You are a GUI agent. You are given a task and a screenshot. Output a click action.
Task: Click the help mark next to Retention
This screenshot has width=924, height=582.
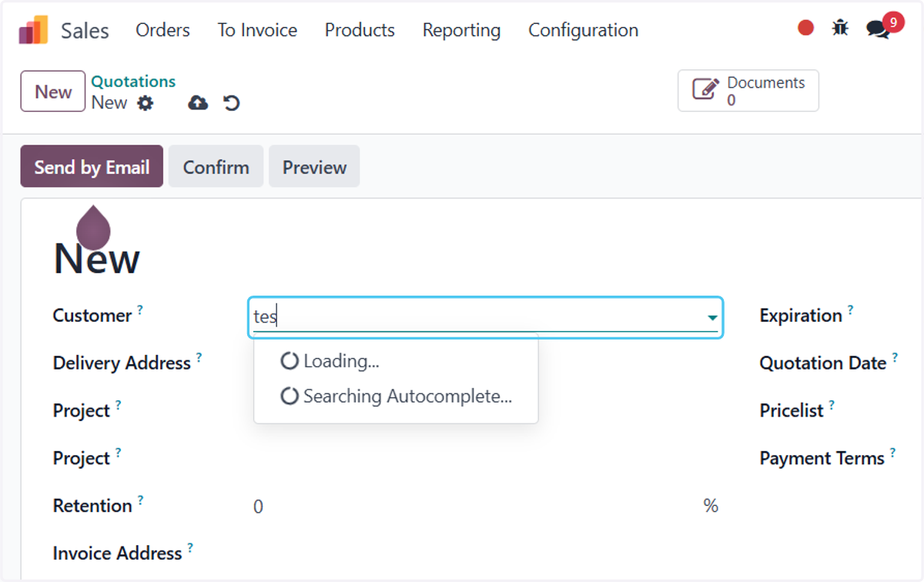(140, 500)
